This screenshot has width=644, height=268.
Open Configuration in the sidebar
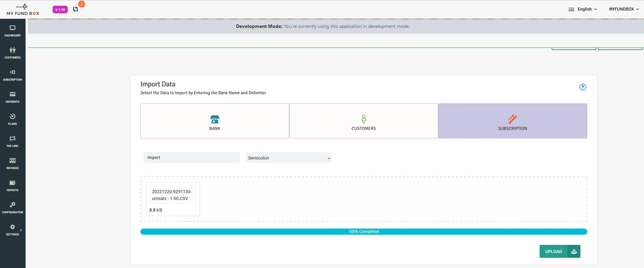13,207
